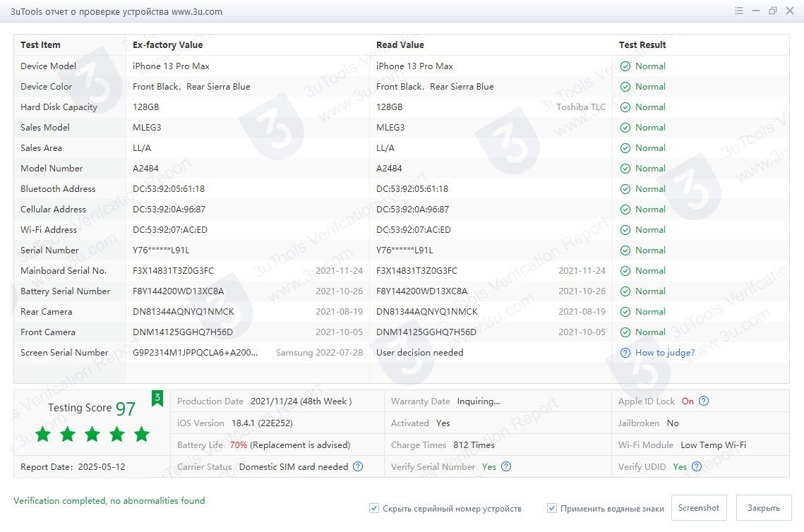Select the ex-factory screen serial 'G9P2314M1JPPQCLA6+A200...'
This screenshot has height=532, width=804.
196,353
